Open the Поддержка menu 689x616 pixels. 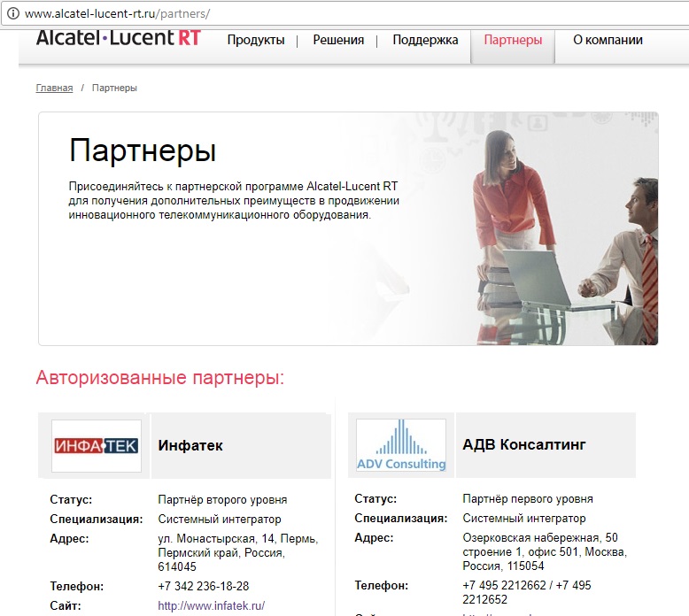click(425, 40)
